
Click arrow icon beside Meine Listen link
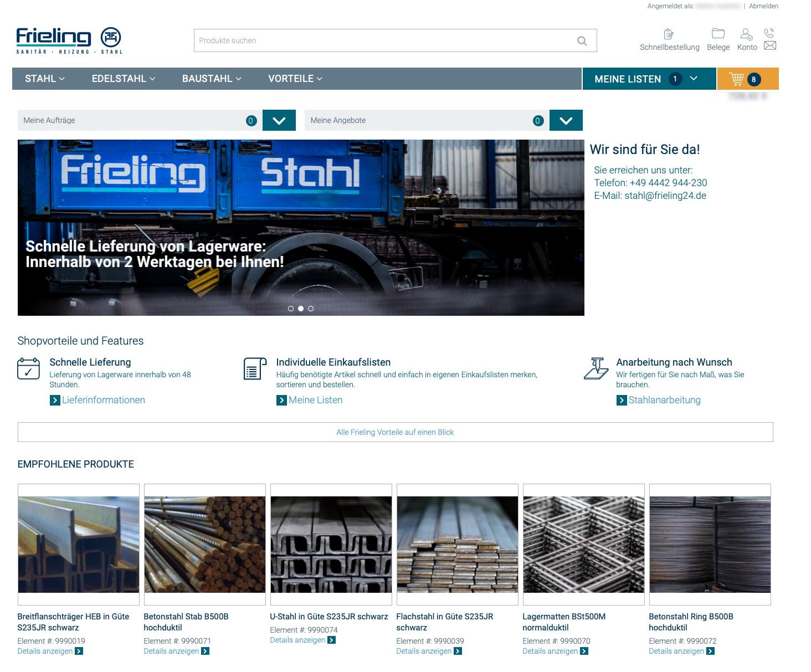[x=281, y=400]
